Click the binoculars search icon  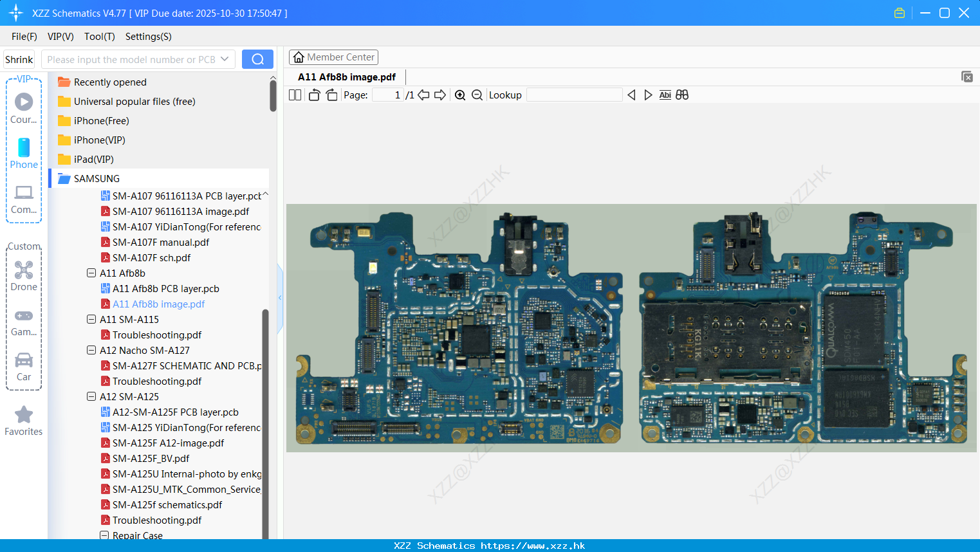pos(682,95)
